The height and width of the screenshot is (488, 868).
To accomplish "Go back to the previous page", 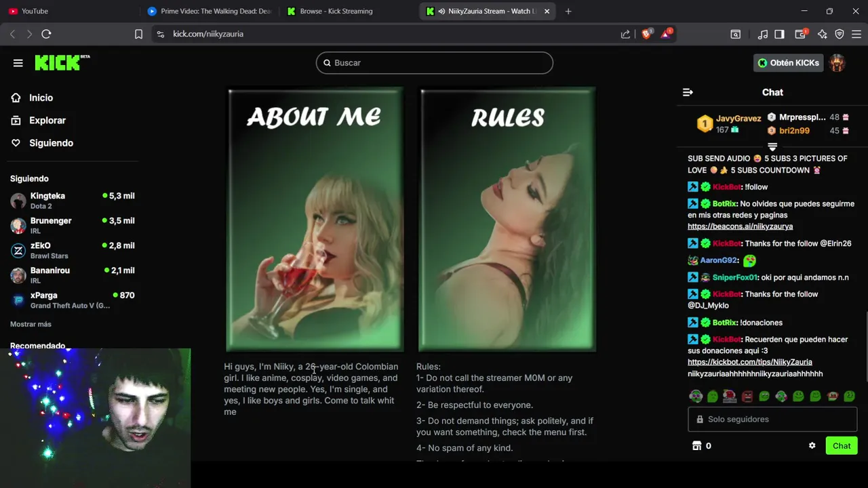I will [12, 34].
